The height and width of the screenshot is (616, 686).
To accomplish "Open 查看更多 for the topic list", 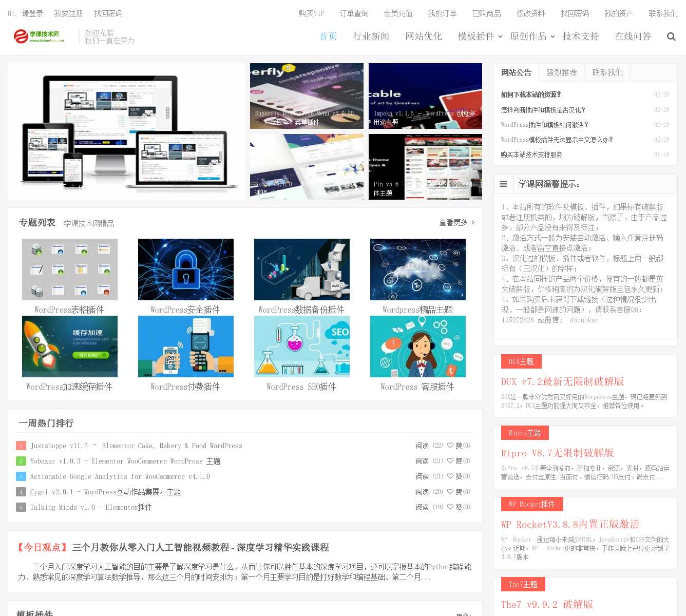I will (x=457, y=222).
